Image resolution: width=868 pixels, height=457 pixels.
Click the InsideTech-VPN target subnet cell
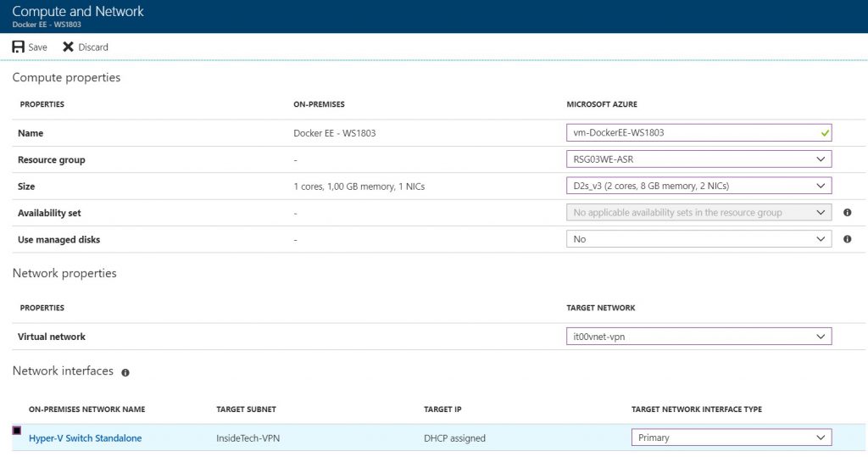coord(248,438)
